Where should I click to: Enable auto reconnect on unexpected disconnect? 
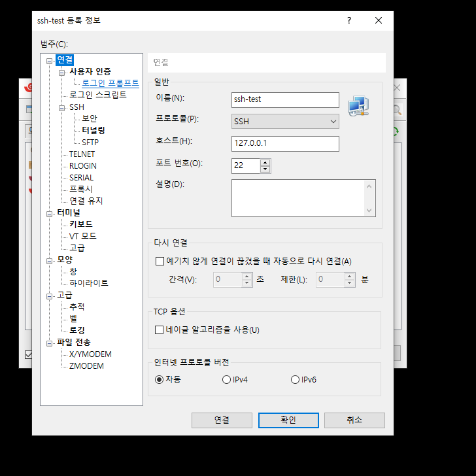(160, 261)
